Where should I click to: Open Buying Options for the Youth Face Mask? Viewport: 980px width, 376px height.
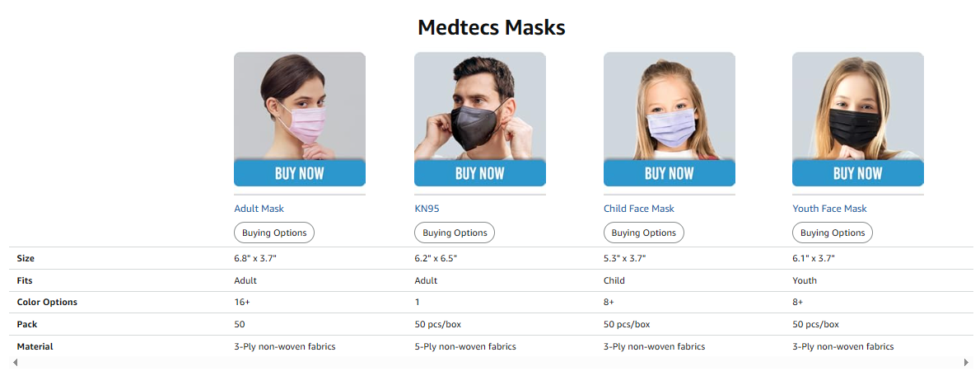click(x=833, y=233)
